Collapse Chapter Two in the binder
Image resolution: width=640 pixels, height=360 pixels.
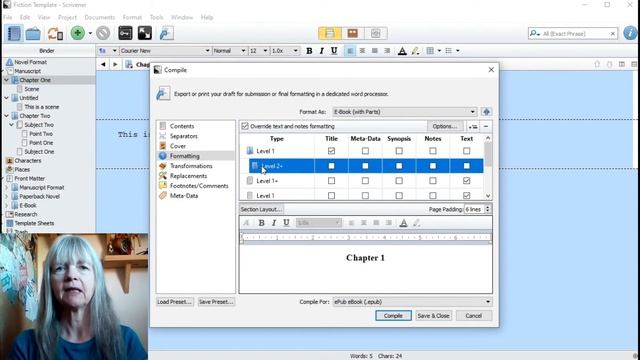click(x=7, y=116)
